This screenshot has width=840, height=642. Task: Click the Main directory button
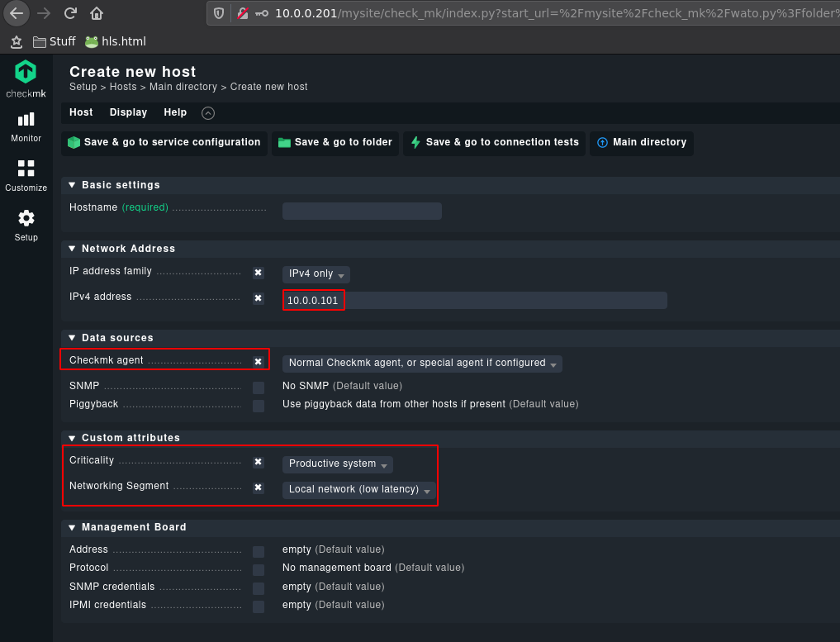coord(642,143)
